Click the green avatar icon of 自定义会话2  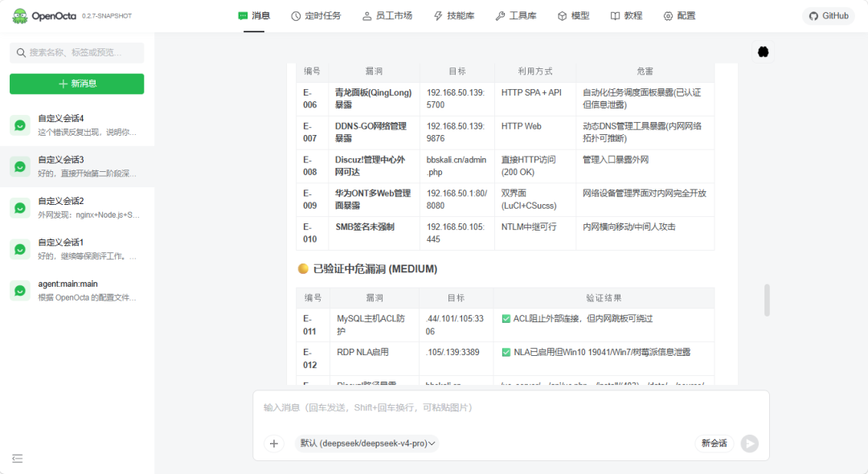[x=20, y=209]
